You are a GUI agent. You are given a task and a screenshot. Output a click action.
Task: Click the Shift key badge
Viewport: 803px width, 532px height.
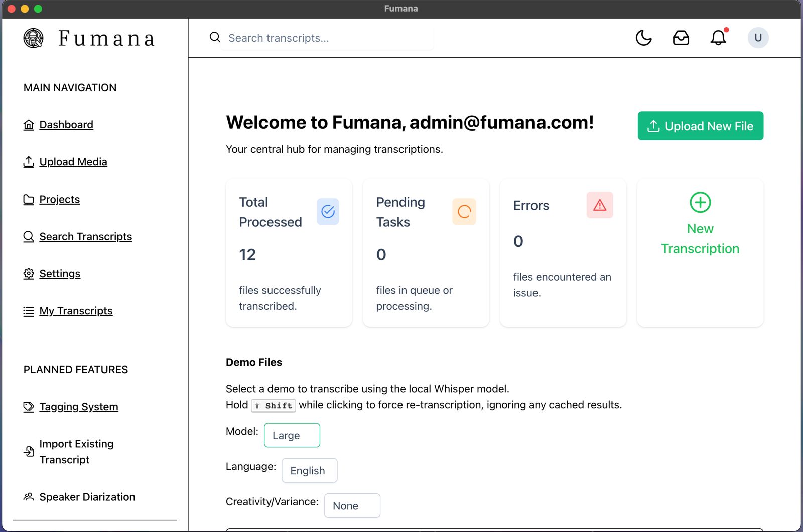click(273, 405)
